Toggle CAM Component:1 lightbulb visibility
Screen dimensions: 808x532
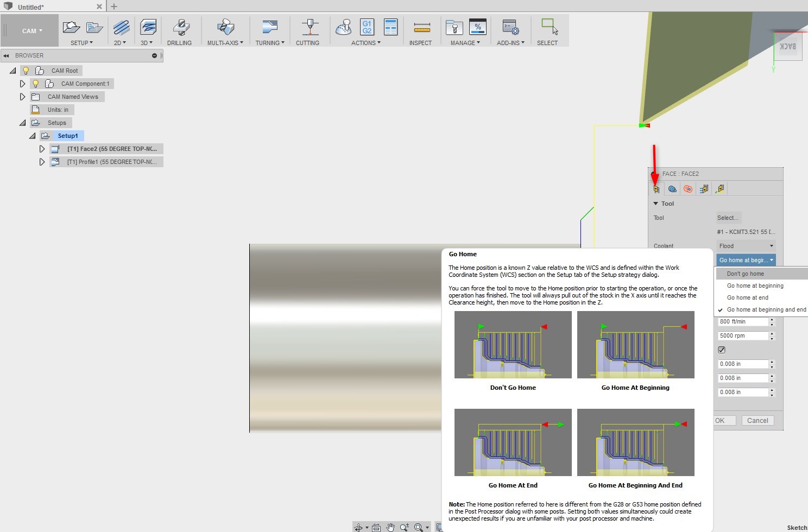tap(35, 84)
